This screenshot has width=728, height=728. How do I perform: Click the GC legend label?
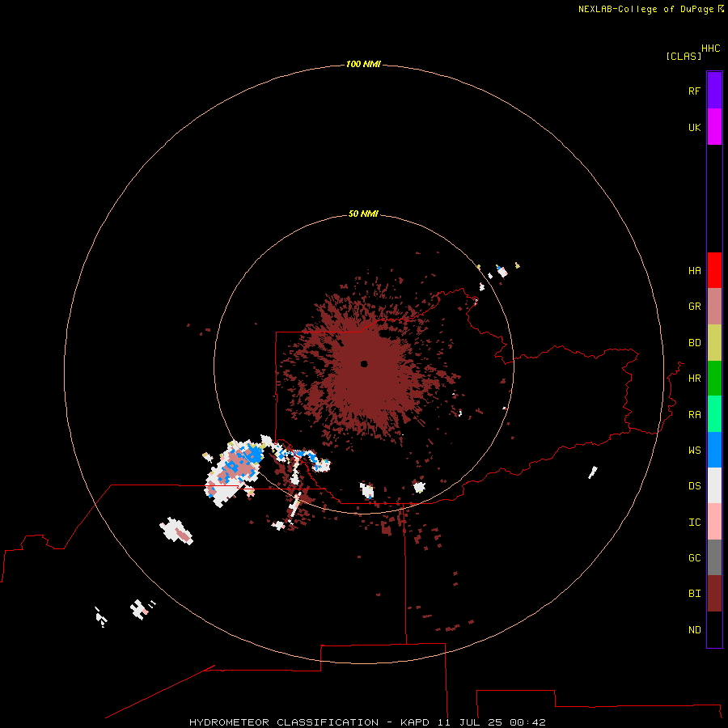tap(694, 558)
